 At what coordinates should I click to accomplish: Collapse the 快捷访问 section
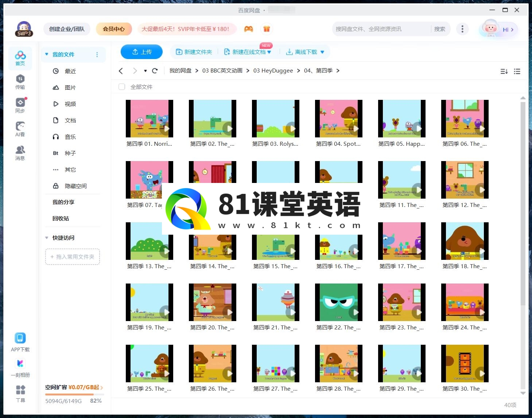tap(47, 238)
